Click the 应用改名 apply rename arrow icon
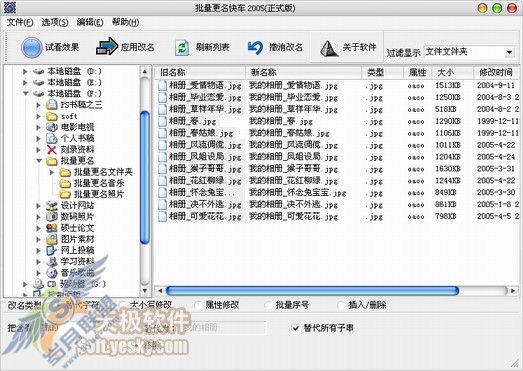 [x=107, y=47]
